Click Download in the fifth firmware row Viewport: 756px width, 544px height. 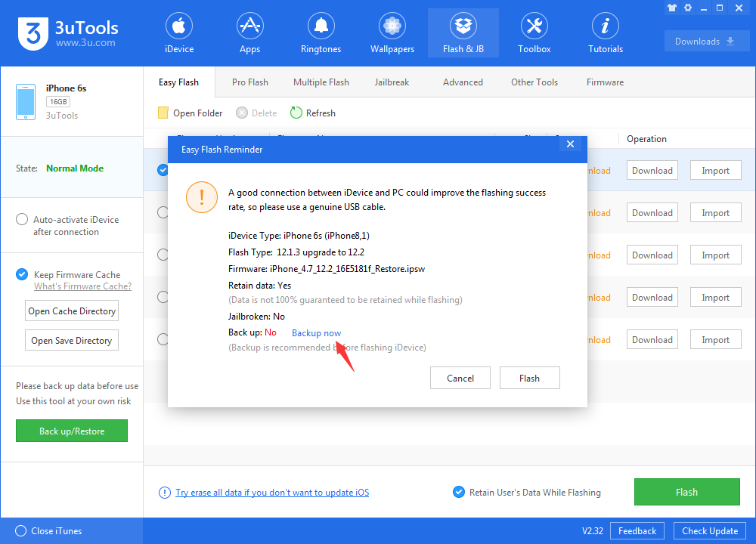pos(652,340)
